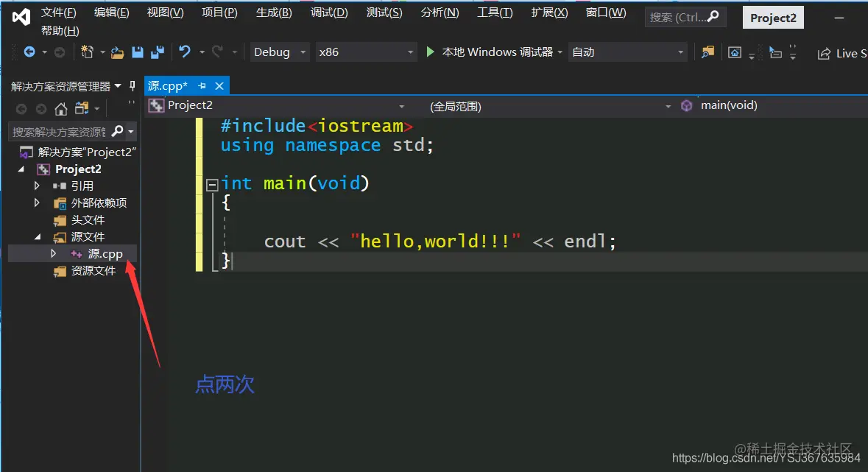Click the open file folder icon
The image size is (868, 472).
(117, 52)
